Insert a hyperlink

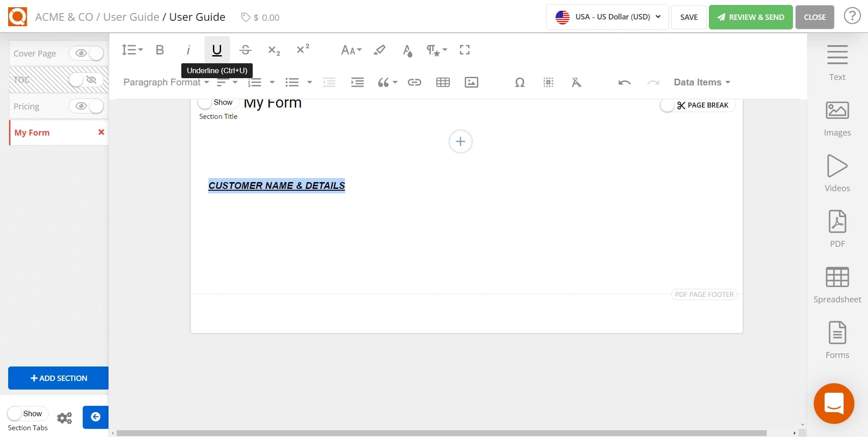pos(415,82)
